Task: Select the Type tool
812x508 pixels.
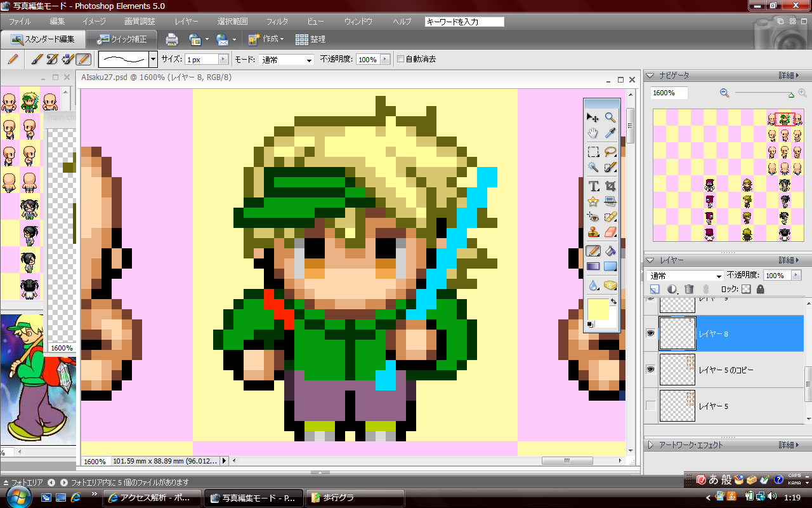Action: (x=593, y=186)
